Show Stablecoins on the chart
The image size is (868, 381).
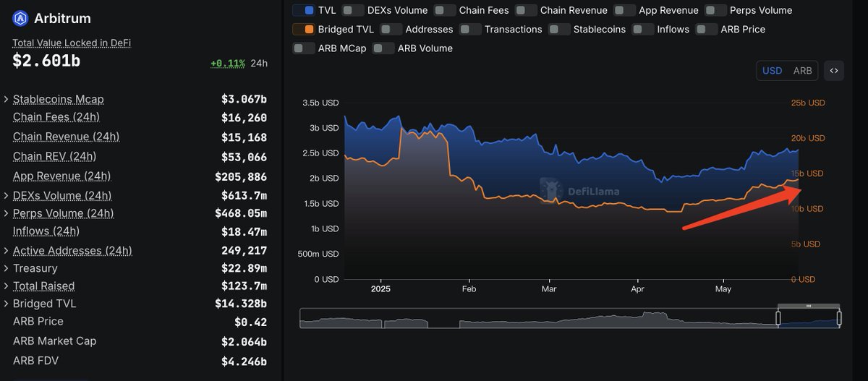click(x=558, y=30)
